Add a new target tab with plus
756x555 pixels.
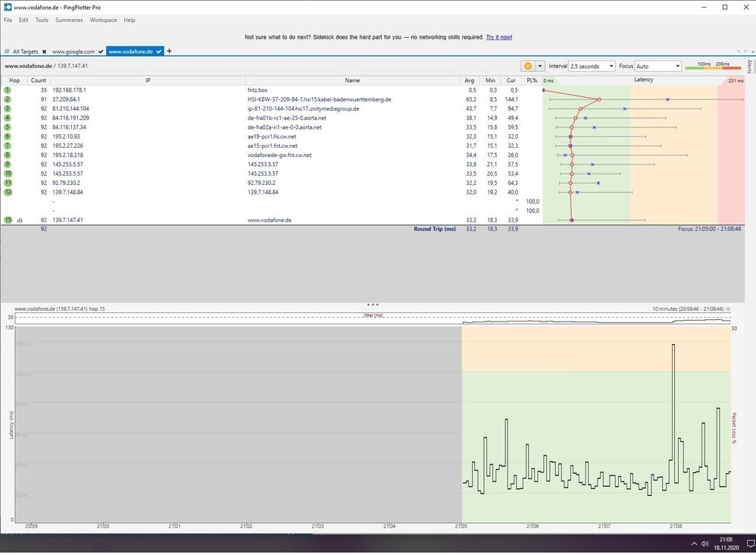coord(169,51)
